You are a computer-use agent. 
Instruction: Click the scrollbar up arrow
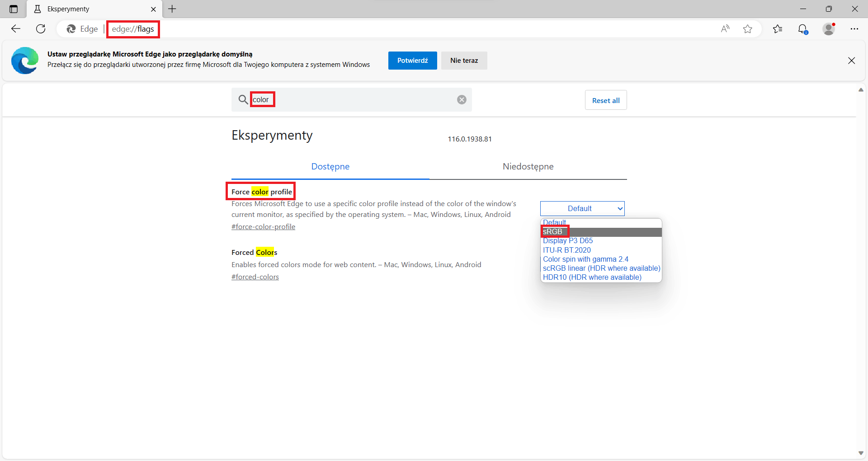[861, 90]
